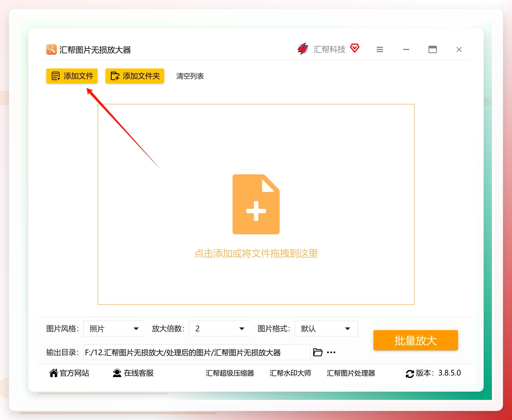Open the hamburger menu in title bar
512x420 pixels.
point(380,49)
